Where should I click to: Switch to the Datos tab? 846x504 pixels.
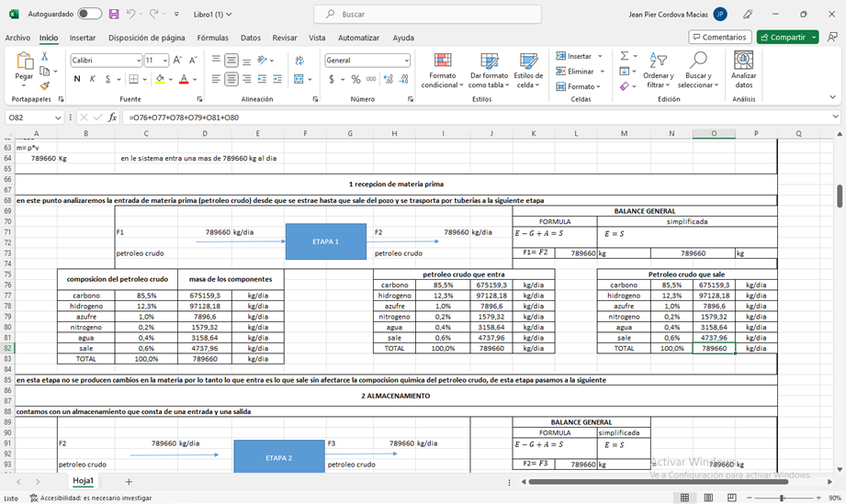pos(251,38)
